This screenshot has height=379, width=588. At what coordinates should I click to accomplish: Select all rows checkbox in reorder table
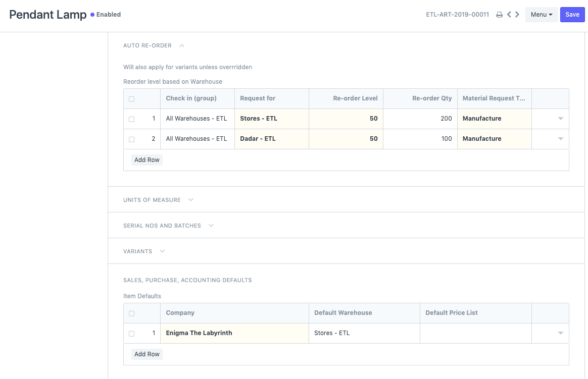point(132,99)
